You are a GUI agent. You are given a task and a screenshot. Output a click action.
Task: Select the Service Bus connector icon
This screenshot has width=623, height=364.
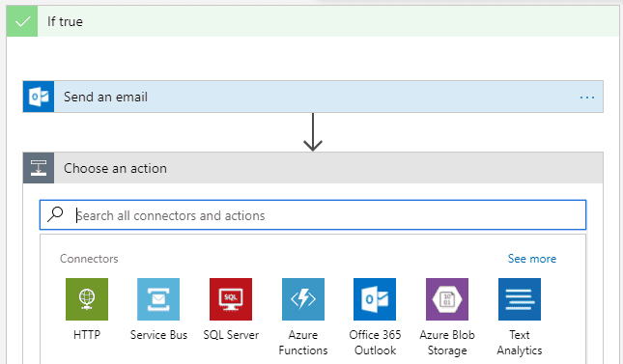coord(158,299)
